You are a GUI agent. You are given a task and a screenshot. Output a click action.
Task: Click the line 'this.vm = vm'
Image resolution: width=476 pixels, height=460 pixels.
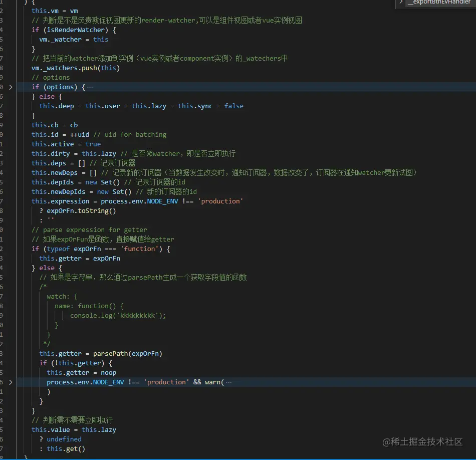click(x=55, y=11)
